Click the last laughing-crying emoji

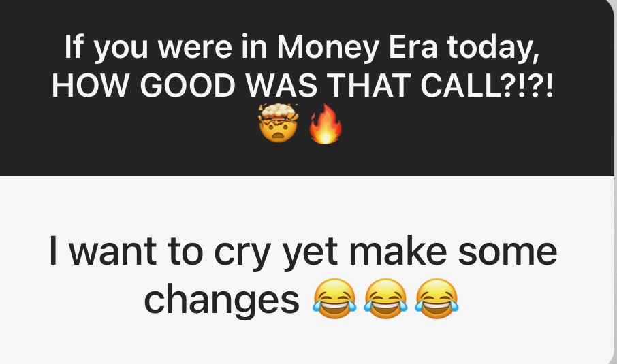pyautogui.click(x=437, y=299)
